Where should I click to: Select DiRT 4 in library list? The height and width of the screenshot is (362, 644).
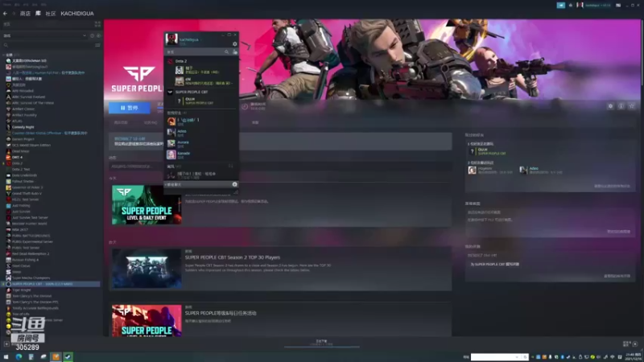pos(17,157)
